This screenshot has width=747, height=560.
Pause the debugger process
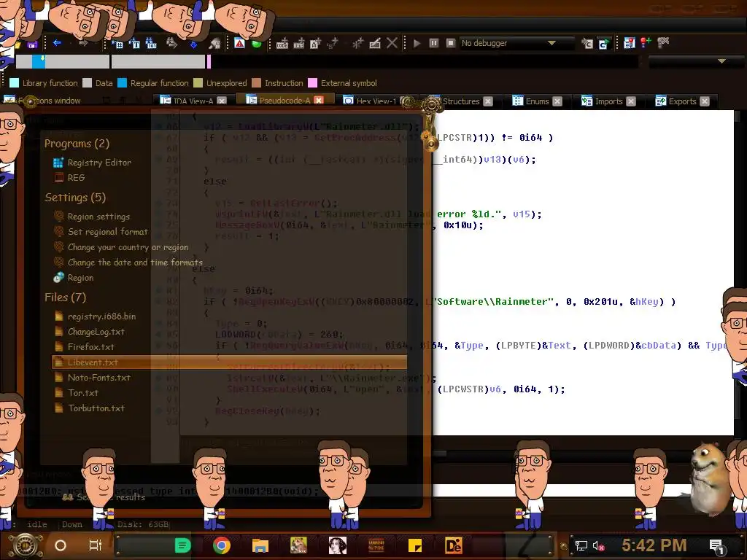coord(434,43)
